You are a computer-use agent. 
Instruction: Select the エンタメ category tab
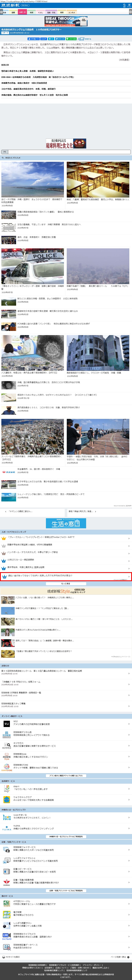(72, 12)
